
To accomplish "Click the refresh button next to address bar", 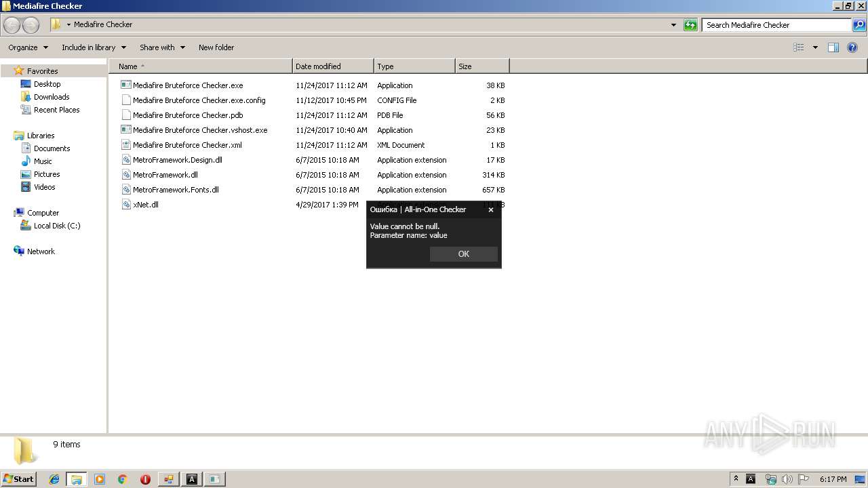I will point(690,25).
